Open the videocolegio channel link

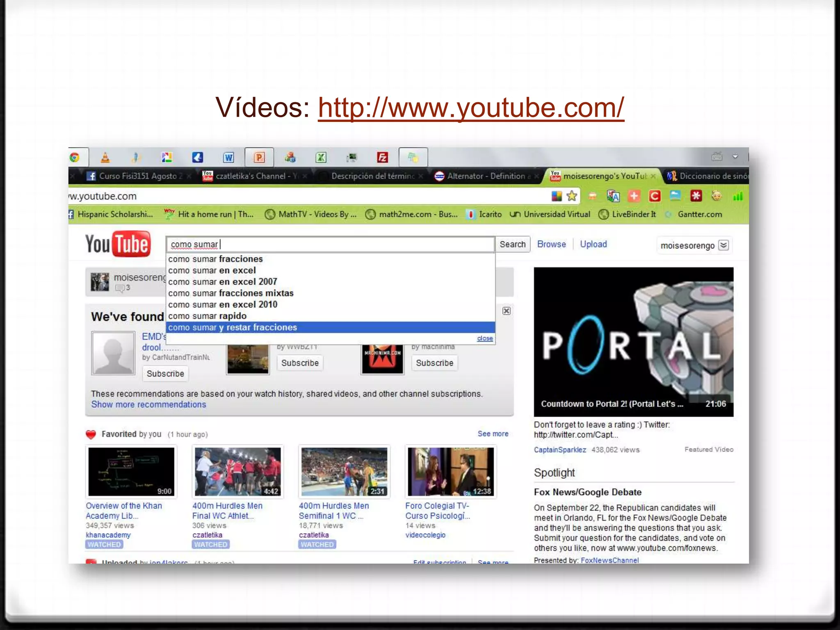(x=425, y=535)
